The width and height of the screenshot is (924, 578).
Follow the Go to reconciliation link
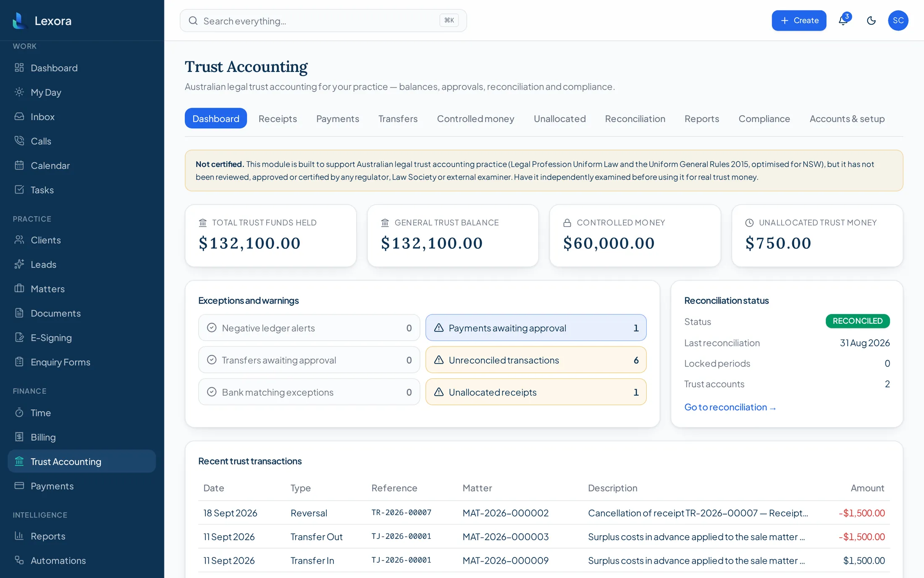pyautogui.click(x=730, y=407)
